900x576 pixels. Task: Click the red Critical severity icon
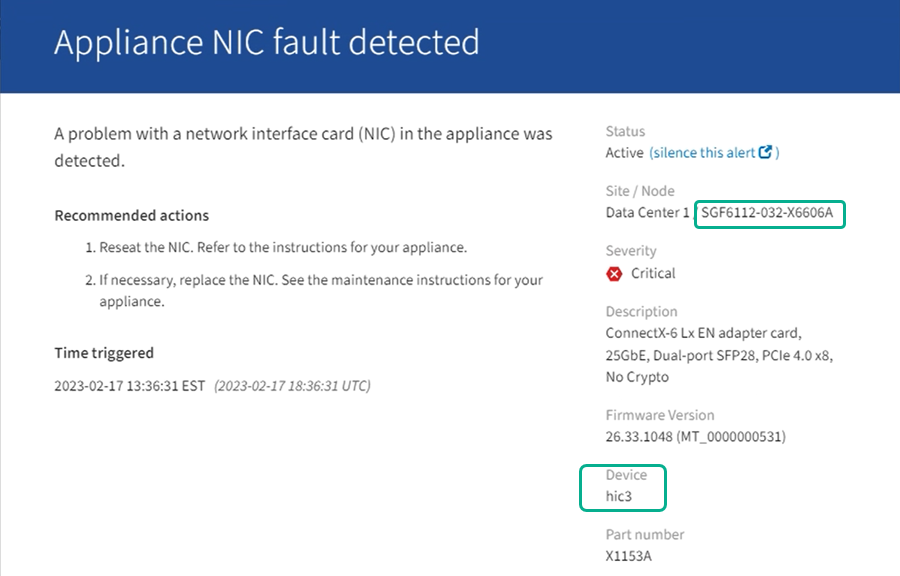pos(614,274)
